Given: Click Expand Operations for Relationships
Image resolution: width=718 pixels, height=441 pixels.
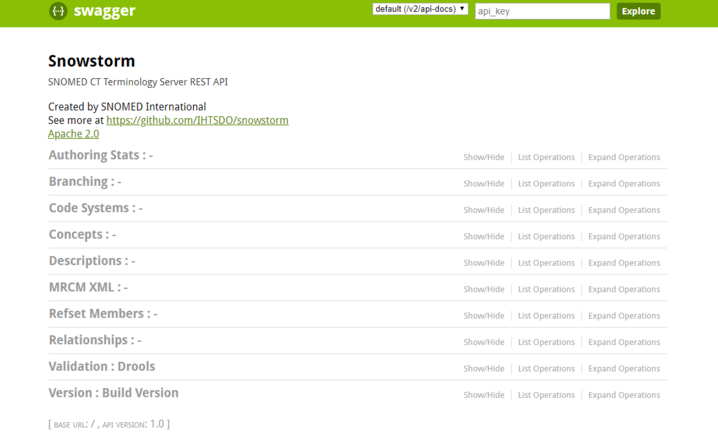Looking at the screenshot, I should [624, 342].
